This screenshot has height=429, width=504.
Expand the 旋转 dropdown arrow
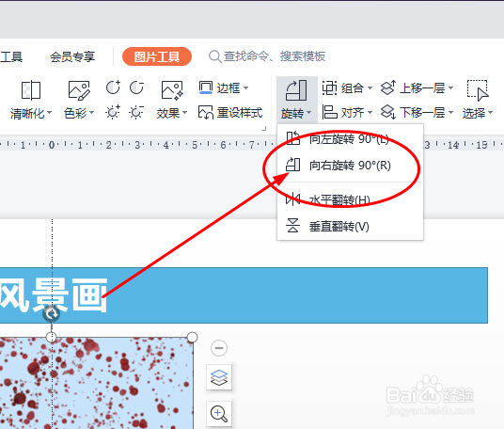pyautogui.click(x=309, y=113)
